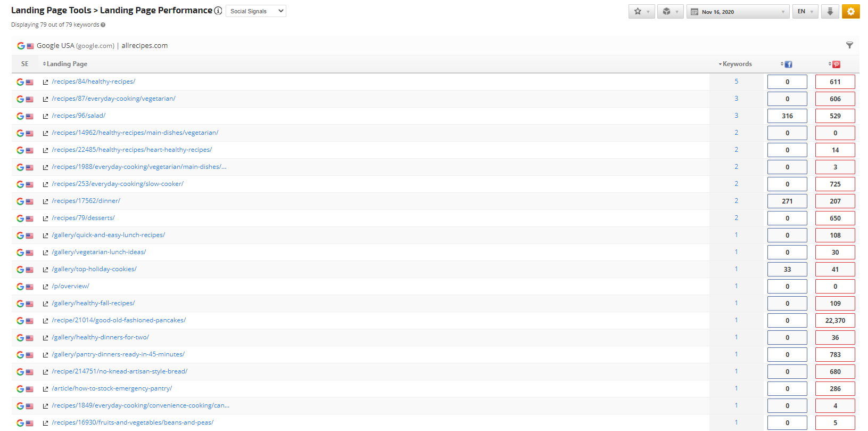Open the star favorites dropdown
Screen dimensions: 868x431
[641, 11]
